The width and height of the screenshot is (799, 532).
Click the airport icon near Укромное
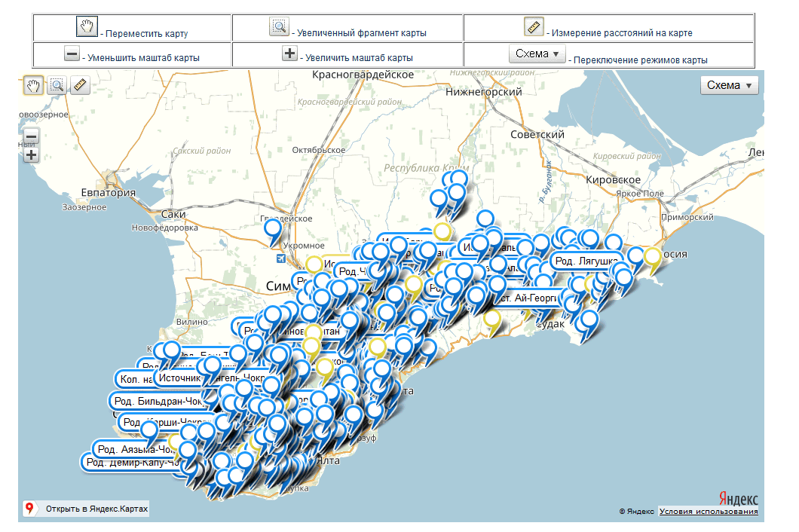click(x=280, y=259)
